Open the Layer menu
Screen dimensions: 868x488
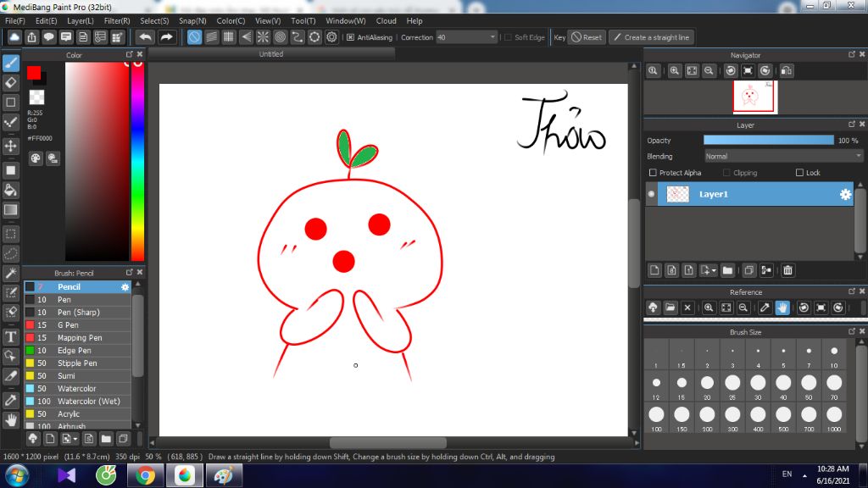coord(81,20)
